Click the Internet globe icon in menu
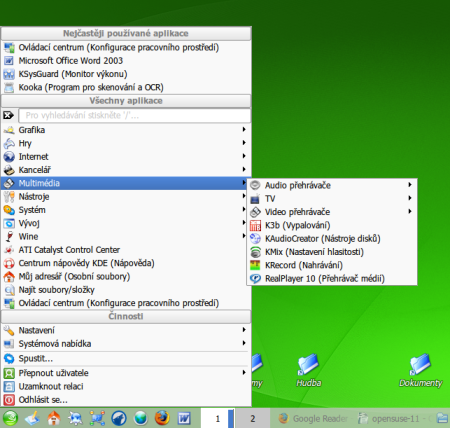This screenshot has width=450, height=428. click(x=9, y=157)
